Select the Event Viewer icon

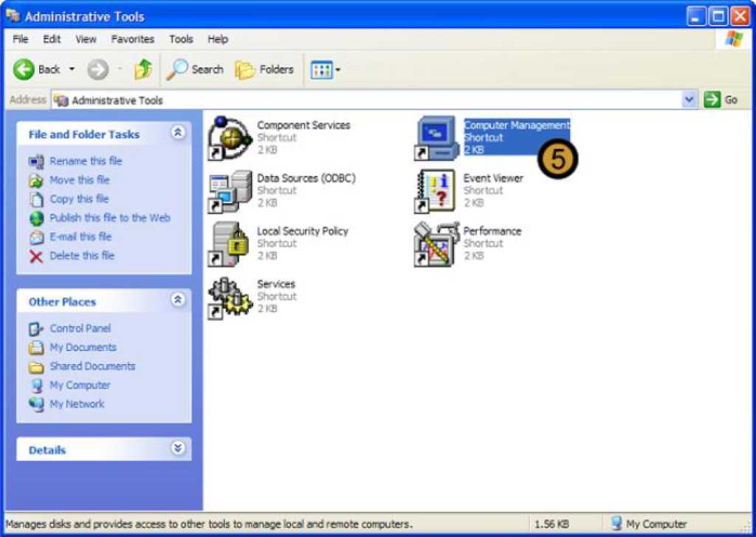pos(436,191)
